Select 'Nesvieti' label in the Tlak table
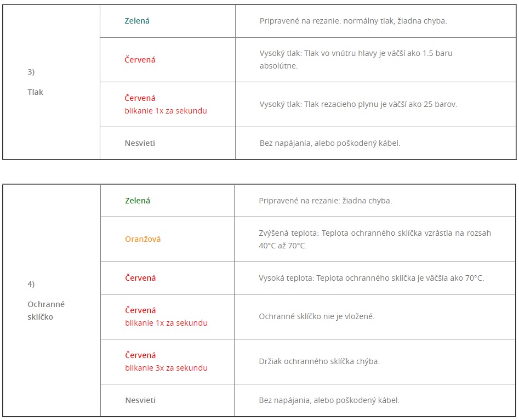 point(140,143)
